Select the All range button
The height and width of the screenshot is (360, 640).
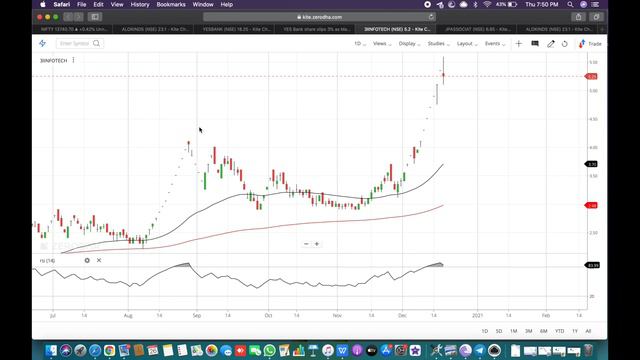[x=588, y=331]
